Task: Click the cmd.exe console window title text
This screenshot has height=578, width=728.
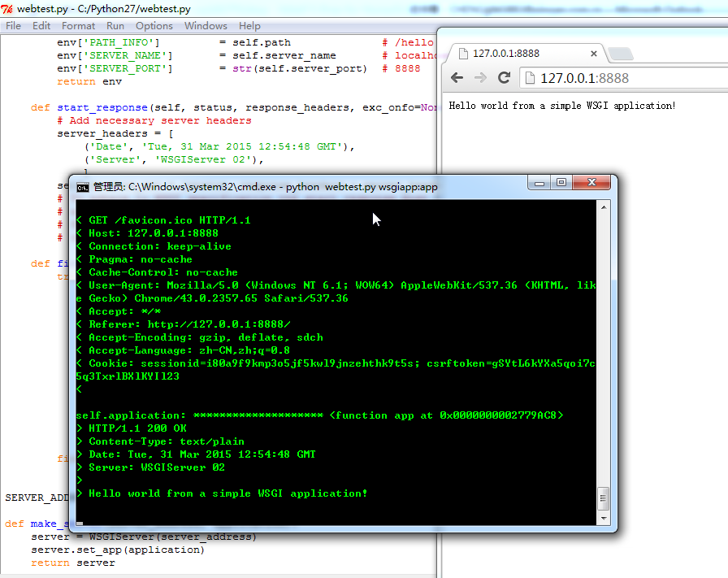Action: 266,187
